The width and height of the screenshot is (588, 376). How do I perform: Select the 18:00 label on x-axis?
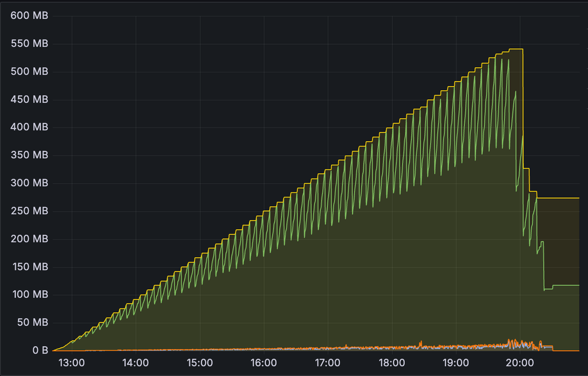coord(392,363)
